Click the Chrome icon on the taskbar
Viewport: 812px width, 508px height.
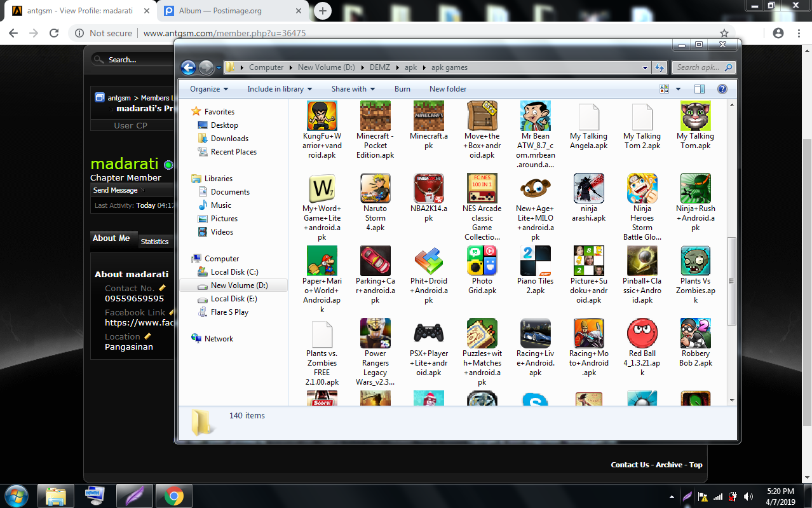(173, 496)
